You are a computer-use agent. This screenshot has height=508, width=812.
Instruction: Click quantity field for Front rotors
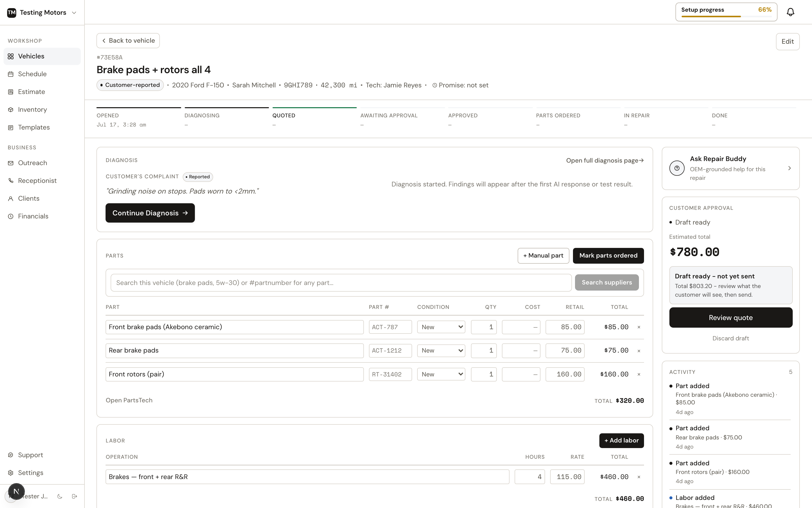483,374
